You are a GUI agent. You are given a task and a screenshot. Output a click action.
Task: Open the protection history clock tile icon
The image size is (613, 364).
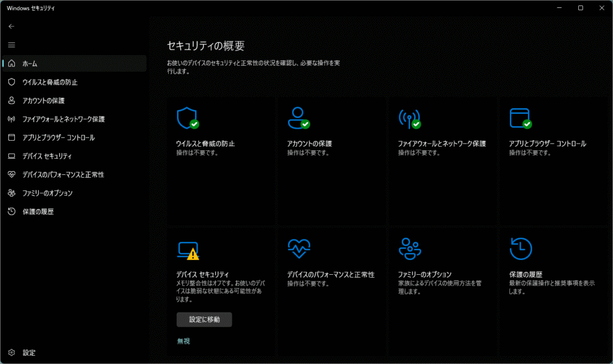click(x=520, y=248)
